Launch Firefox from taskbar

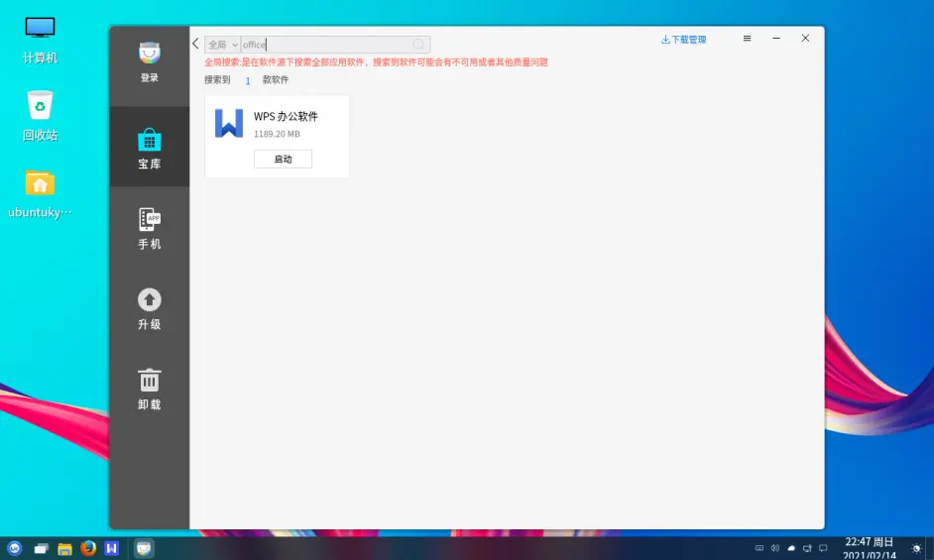[x=88, y=548]
